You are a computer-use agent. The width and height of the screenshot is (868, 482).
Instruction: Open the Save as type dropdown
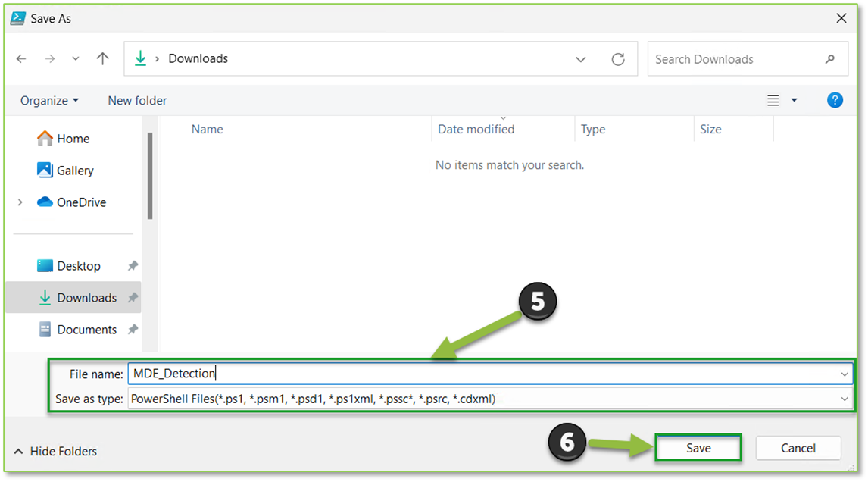[845, 399]
